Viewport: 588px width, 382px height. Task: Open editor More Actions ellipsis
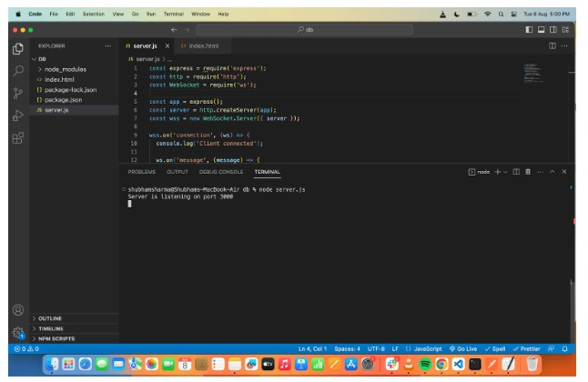(564, 45)
